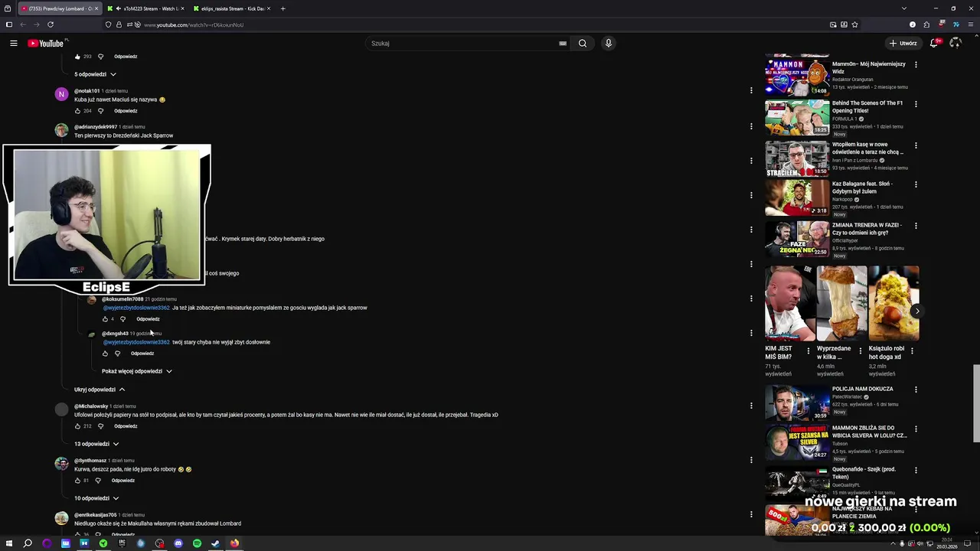Show more replies with Pokaż więcej odpowiedzi
Image resolution: width=980 pixels, height=551 pixels.
(x=137, y=371)
